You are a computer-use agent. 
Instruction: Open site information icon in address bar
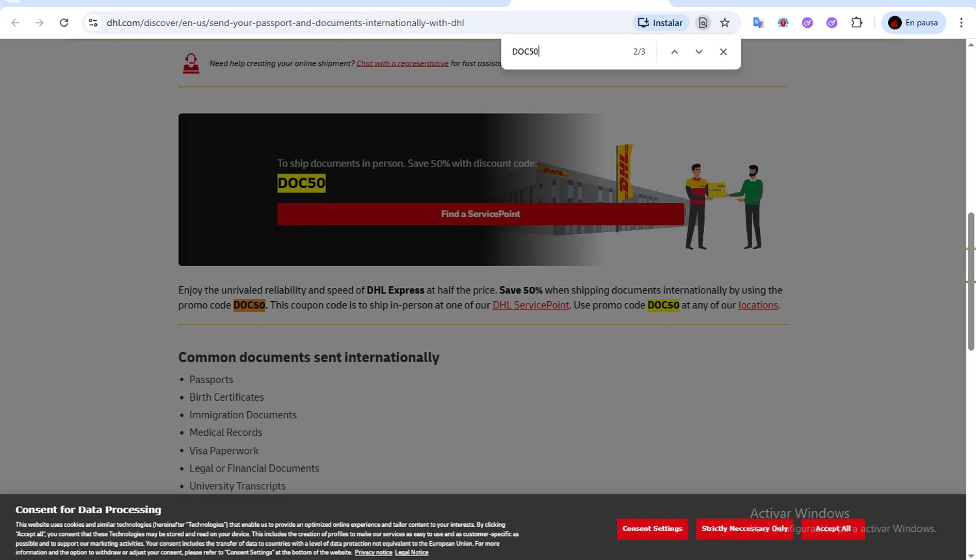pos(93,23)
